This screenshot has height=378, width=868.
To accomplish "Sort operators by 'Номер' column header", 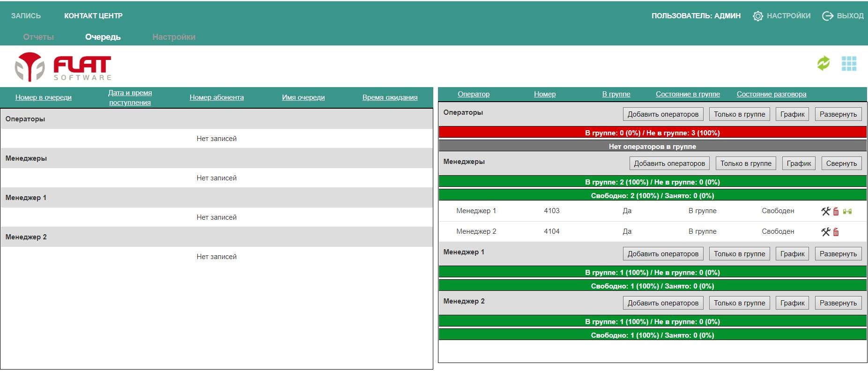I will pos(545,94).
